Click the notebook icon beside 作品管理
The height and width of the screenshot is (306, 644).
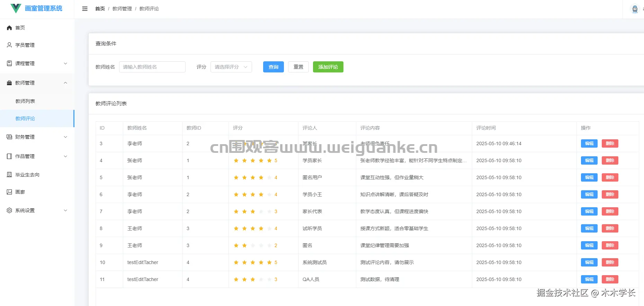click(x=9, y=156)
